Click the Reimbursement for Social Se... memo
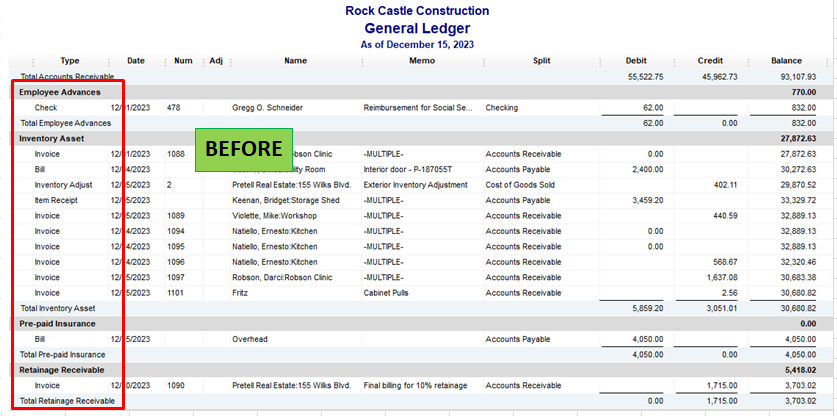The height and width of the screenshot is (416, 837). (x=417, y=108)
